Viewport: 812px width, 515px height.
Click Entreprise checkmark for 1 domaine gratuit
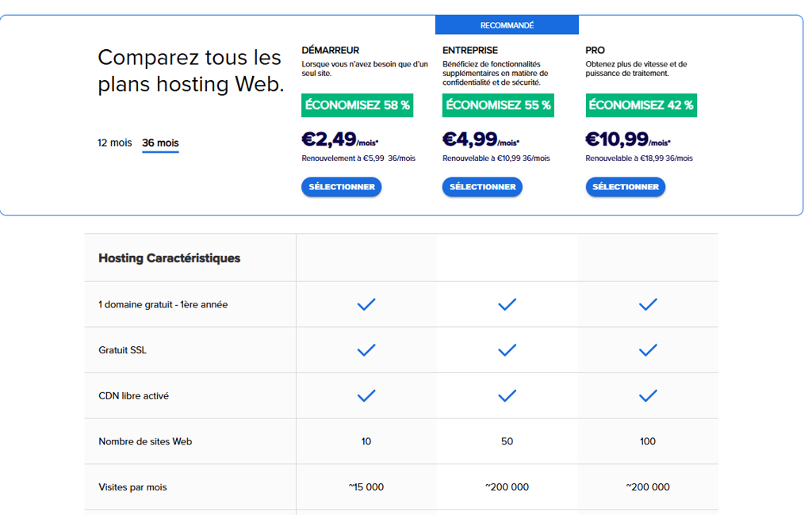(x=507, y=304)
